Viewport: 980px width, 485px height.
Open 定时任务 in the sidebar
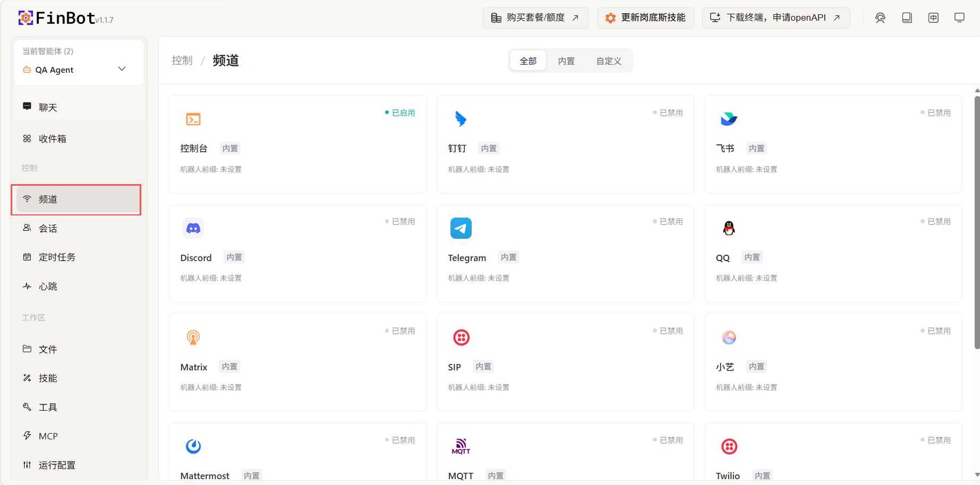tap(79, 257)
